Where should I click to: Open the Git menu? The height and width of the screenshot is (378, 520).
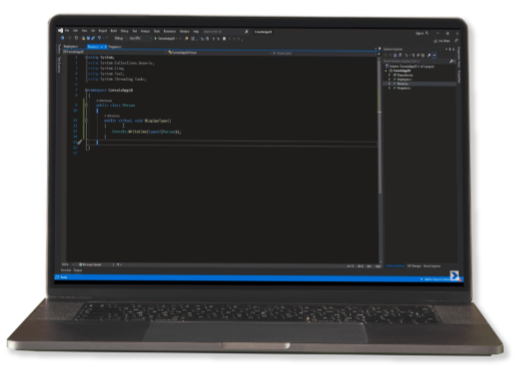(x=93, y=31)
